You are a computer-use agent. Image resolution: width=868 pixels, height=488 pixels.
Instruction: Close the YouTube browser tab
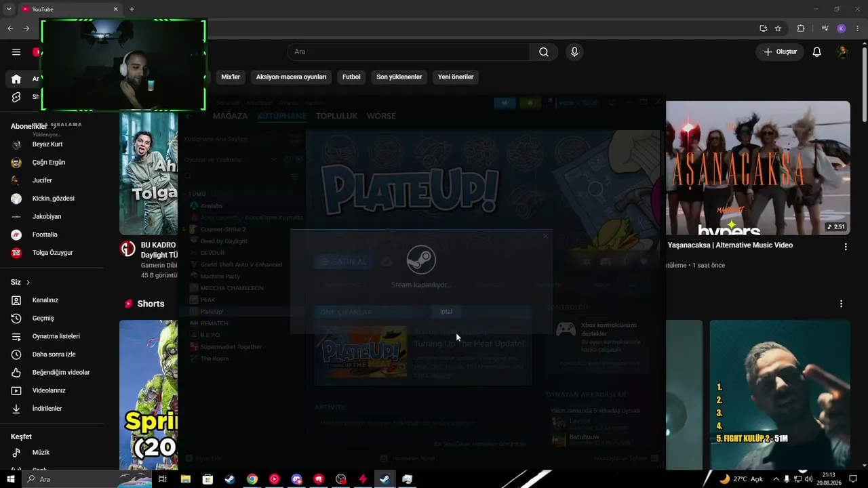[115, 9]
